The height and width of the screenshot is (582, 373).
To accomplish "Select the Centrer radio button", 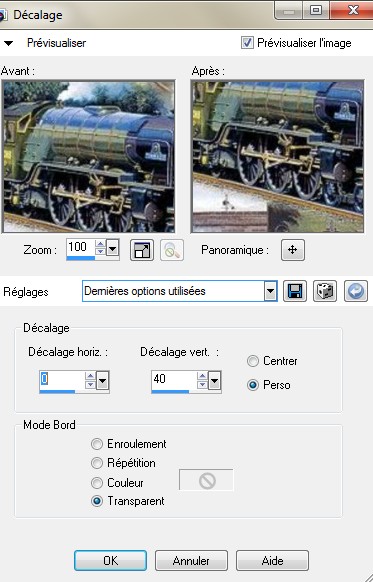I will tap(253, 361).
